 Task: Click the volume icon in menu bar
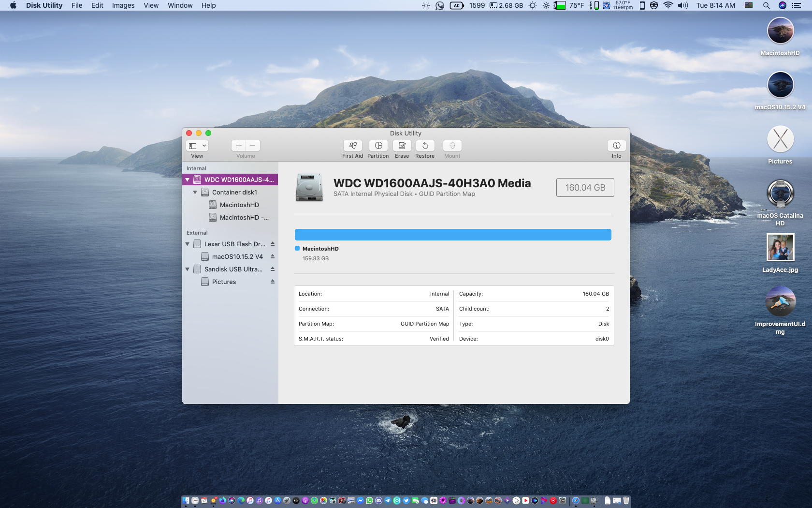682,5
